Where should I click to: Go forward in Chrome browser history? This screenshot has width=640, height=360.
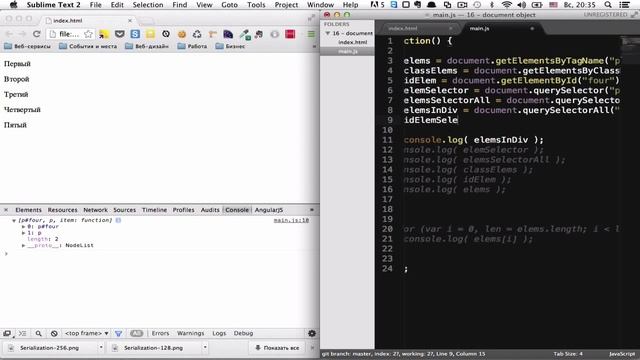22,34
